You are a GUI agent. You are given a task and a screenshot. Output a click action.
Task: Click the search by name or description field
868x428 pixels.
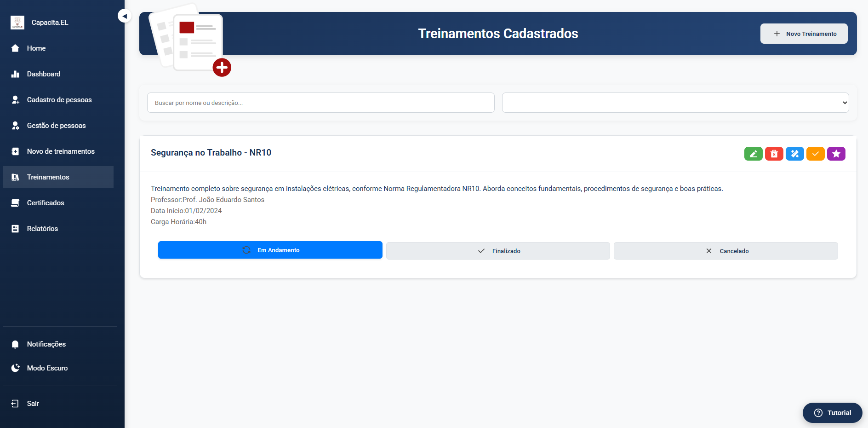click(x=321, y=103)
